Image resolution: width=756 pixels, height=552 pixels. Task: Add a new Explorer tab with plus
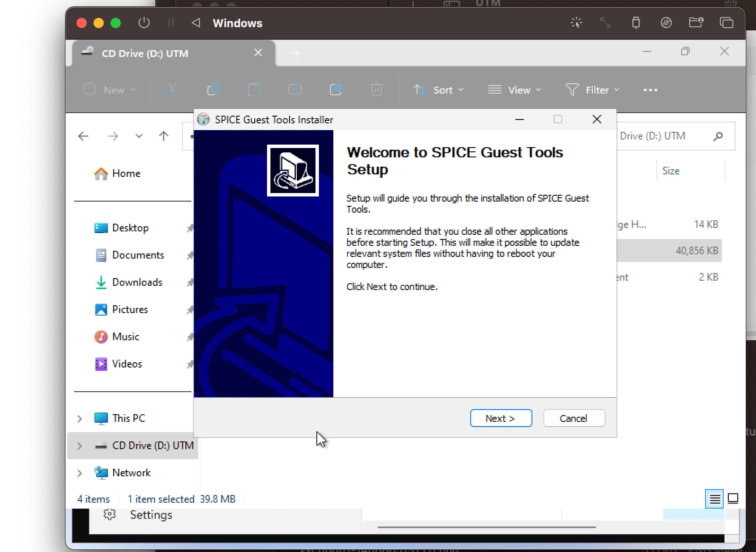pyautogui.click(x=297, y=54)
